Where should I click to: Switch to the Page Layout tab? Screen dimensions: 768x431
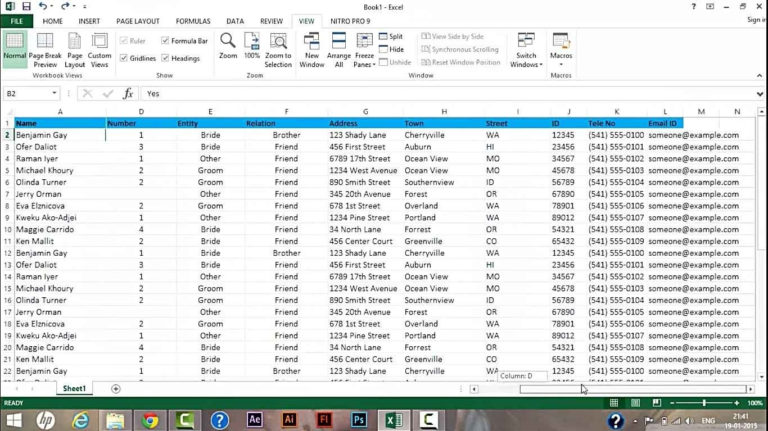137,20
